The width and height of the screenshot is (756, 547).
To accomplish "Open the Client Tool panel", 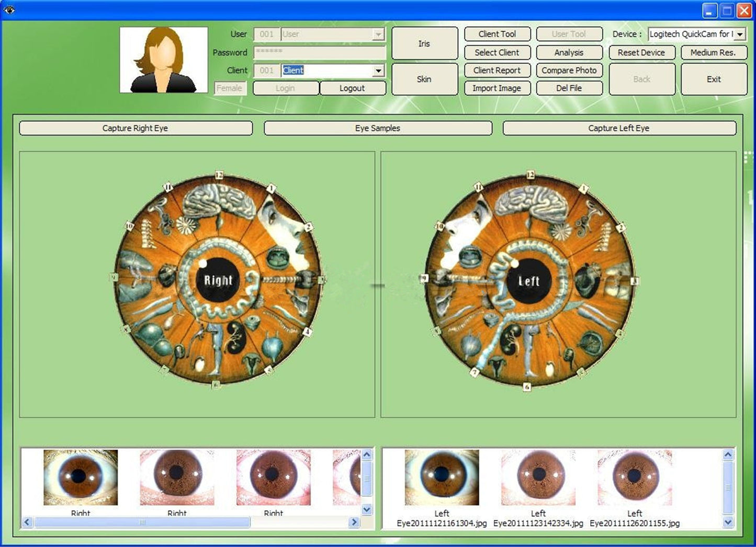I will click(497, 33).
